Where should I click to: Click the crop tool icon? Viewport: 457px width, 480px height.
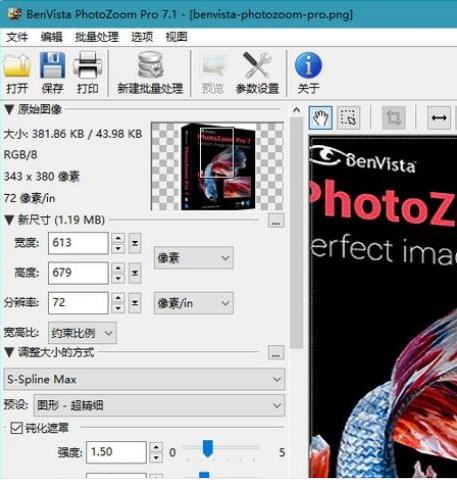394,118
